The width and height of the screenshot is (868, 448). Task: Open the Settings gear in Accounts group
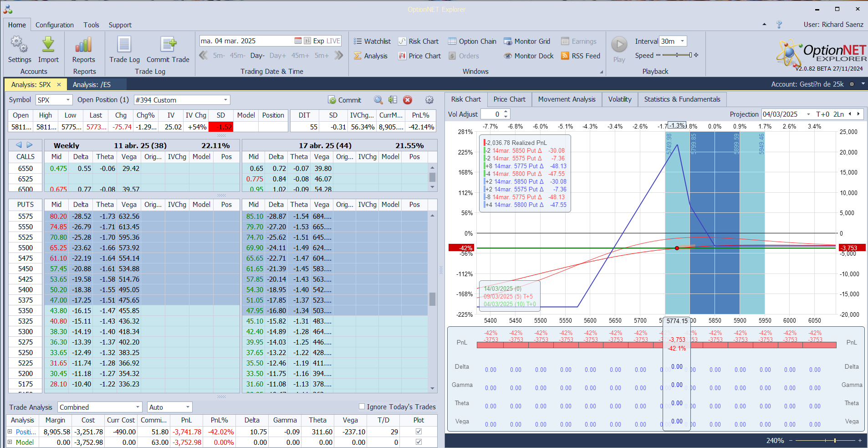tap(20, 50)
